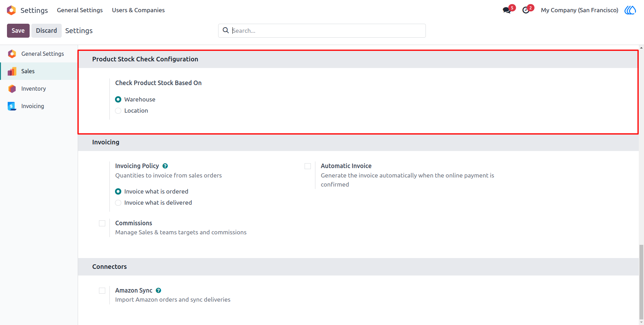Click the Invoicing sidebar dollar icon

point(12,106)
